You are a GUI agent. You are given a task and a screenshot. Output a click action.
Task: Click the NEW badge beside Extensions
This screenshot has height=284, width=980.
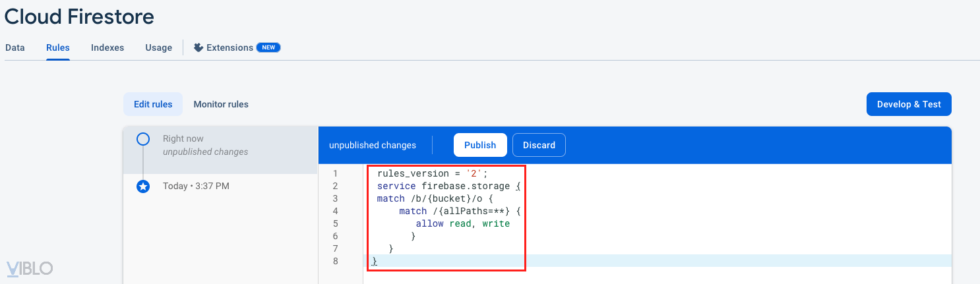tap(268, 47)
